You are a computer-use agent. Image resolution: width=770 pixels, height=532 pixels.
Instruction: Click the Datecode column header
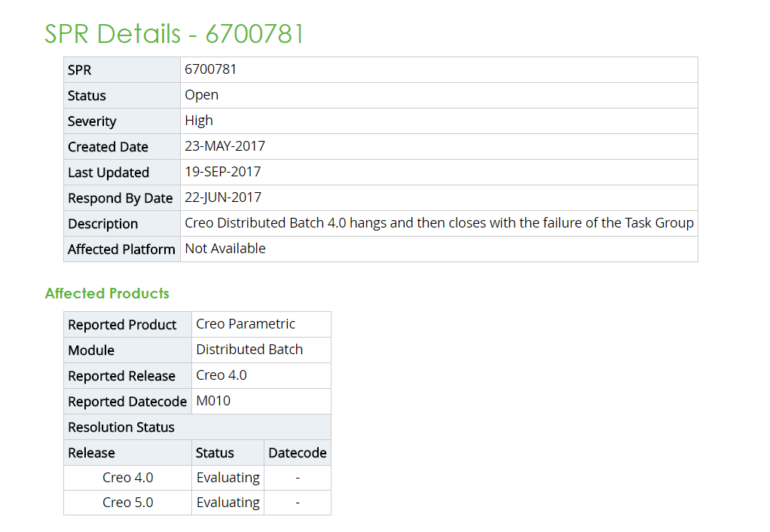click(x=298, y=453)
